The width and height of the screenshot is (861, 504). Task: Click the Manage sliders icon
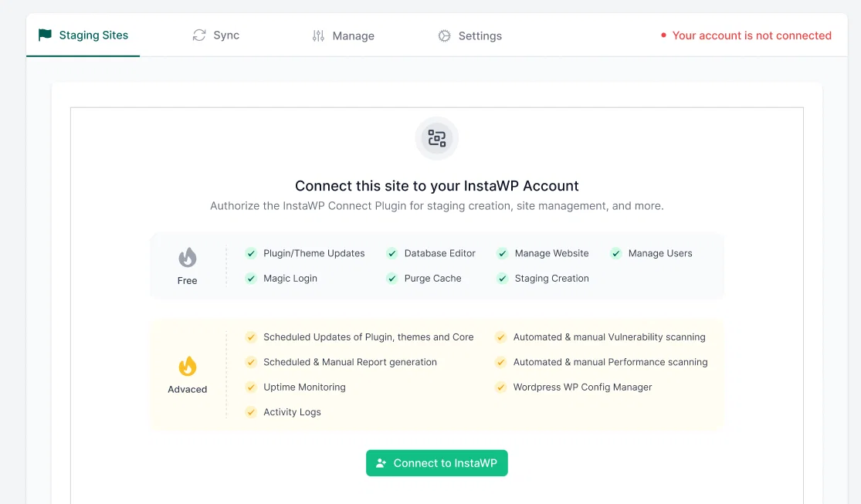click(318, 36)
